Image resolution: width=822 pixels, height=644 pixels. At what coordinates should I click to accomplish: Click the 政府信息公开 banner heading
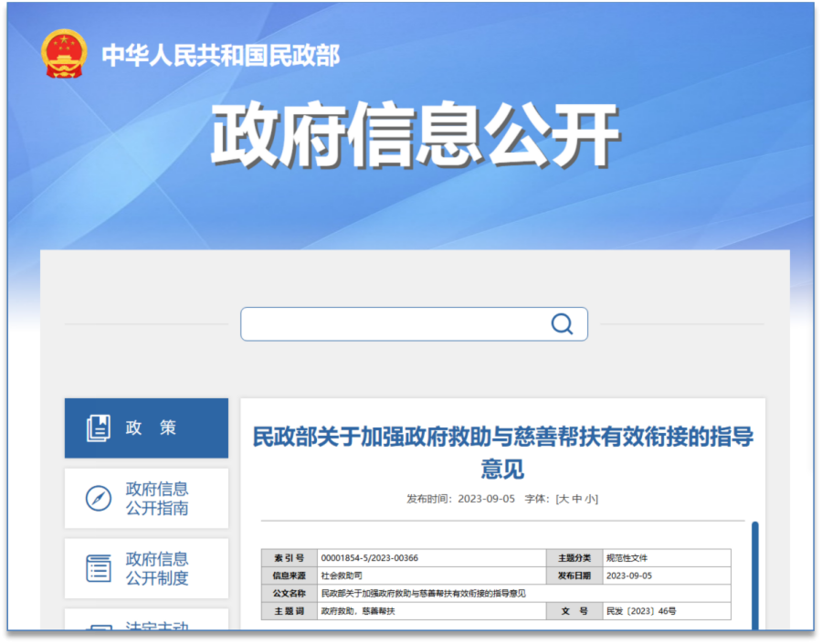point(416,135)
